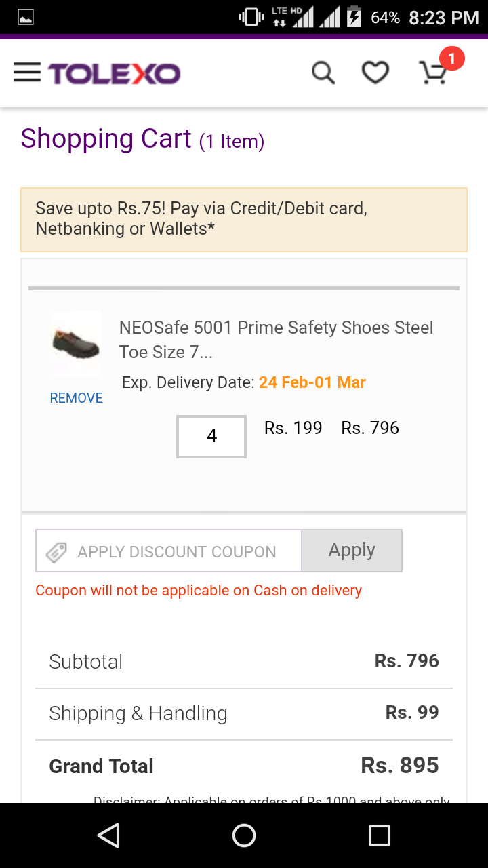Open the shopping cart icon
Screen dimensions: 488x868
pyautogui.click(x=432, y=73)
